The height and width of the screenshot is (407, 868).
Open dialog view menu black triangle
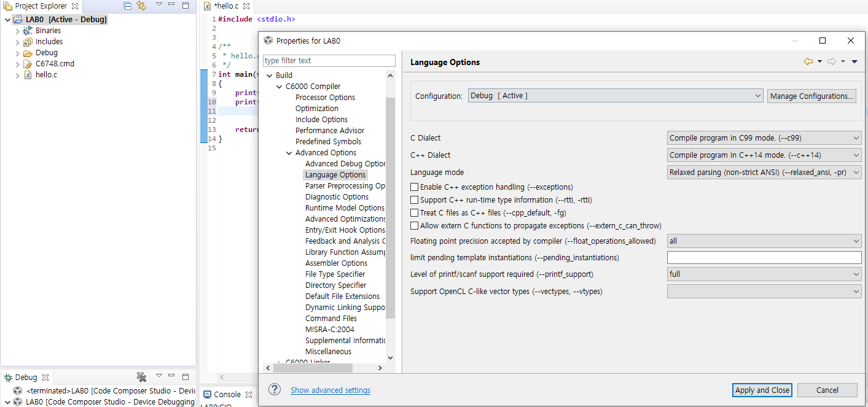click(x=854, y=61)
